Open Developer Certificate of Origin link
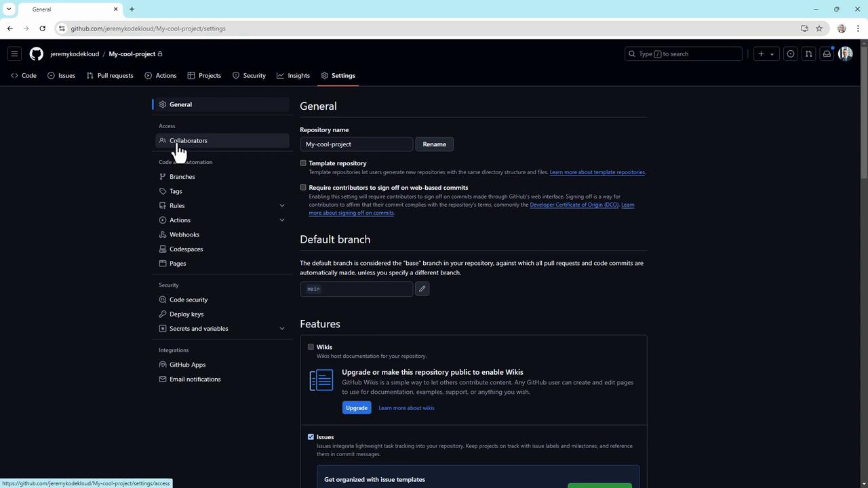The width and height of the screenshot is (868, 488). click(574, 205)
